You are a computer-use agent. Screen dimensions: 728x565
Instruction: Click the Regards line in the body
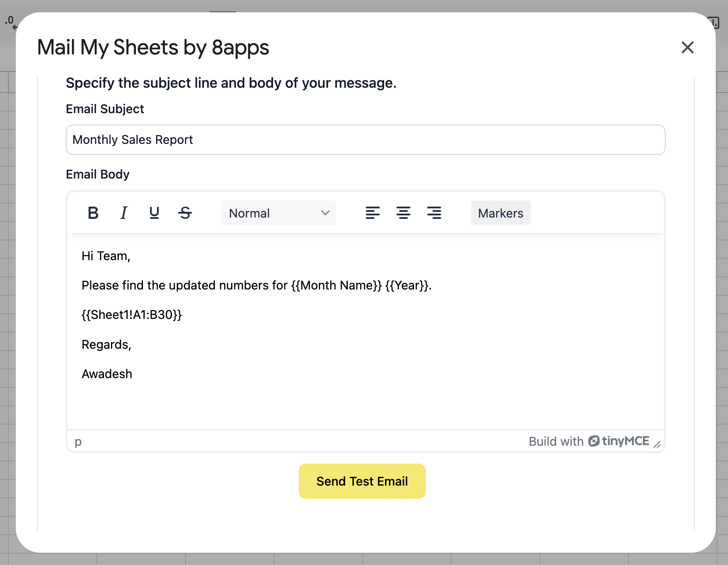(x=107, y=345)
